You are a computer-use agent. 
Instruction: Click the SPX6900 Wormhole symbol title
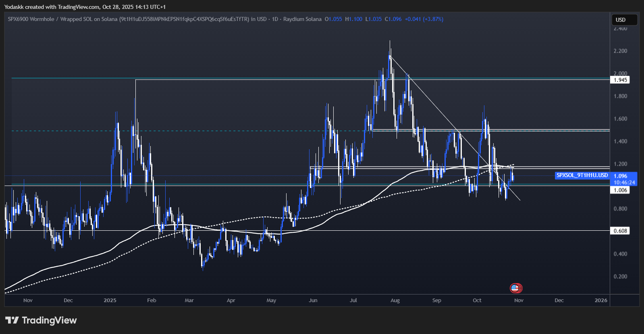(31, 19)
